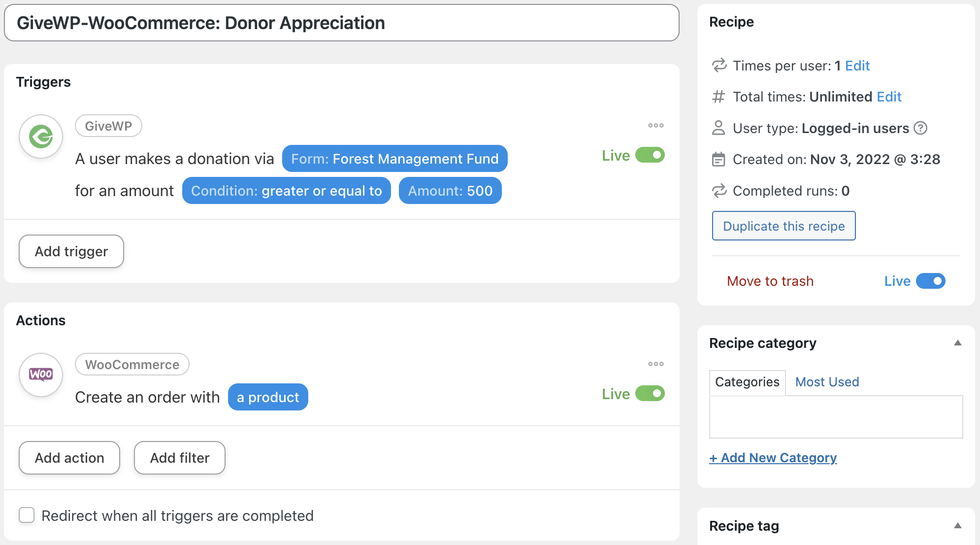This screenshot has height=545, width=980.
Task: Open the Form: Forest Management Fund selector
Action: click(x=395, y=159)
